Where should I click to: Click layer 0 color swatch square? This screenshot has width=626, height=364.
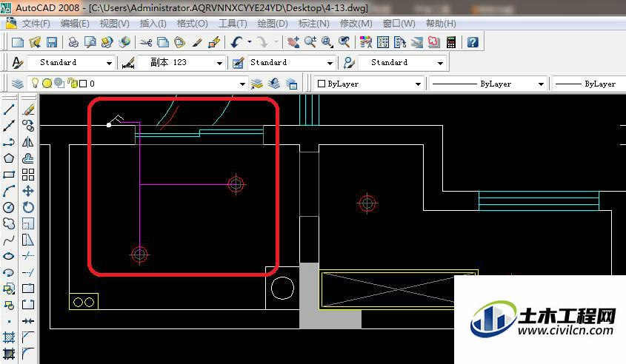click(x=83, y=84)
